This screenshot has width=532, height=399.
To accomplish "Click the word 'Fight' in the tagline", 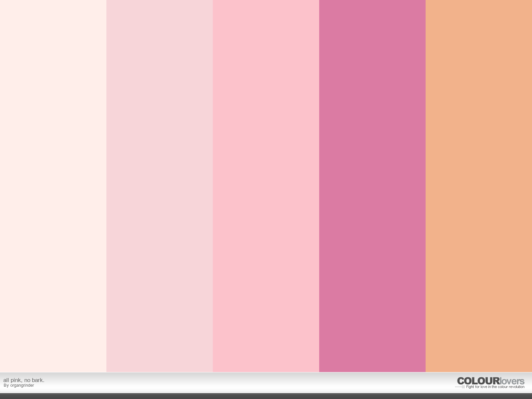I will coord(470,387).
